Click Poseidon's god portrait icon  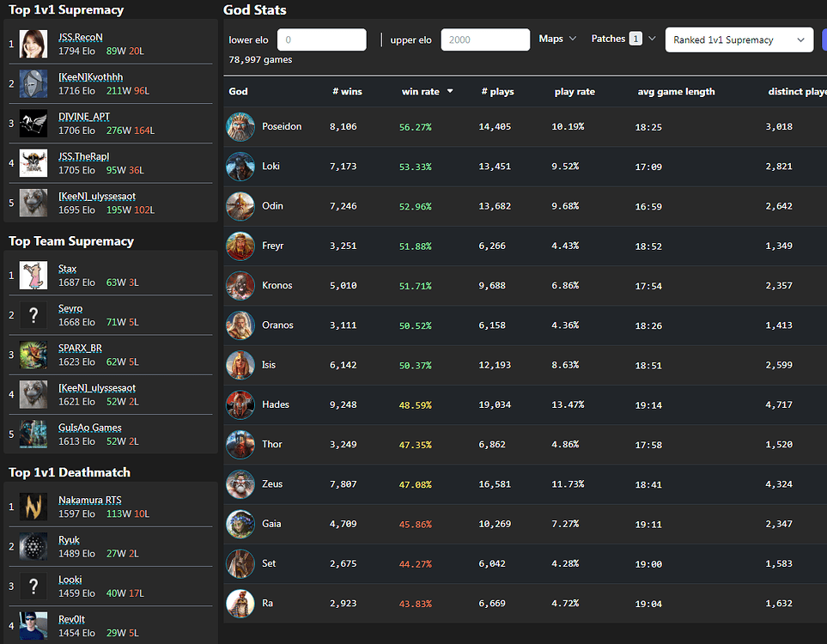point(240,127)
